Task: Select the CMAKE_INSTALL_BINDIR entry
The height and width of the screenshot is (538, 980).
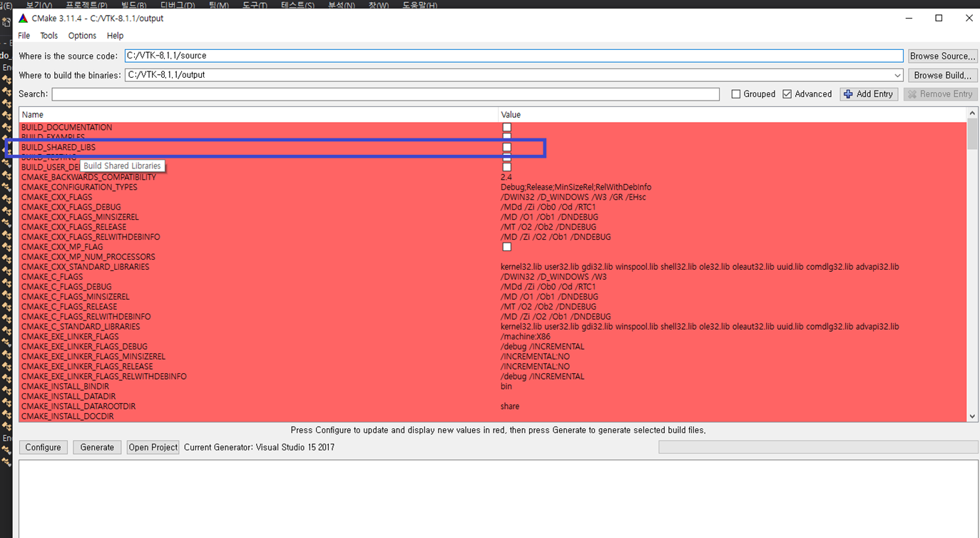Action: point(65,387)
